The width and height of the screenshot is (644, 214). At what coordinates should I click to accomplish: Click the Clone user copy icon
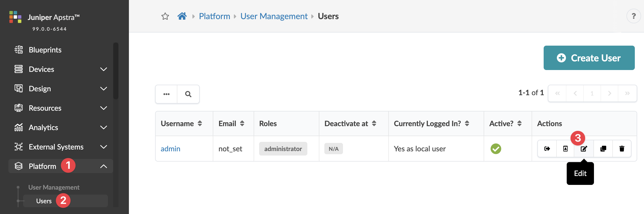coord(603,149)
